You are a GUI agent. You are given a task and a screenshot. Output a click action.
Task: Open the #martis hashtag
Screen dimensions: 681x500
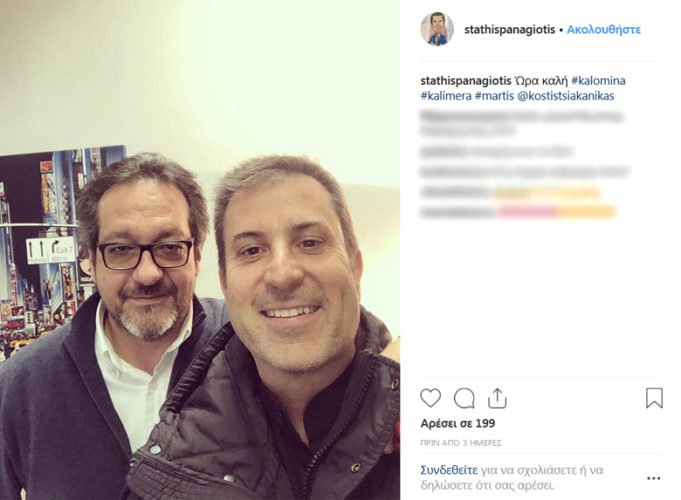point(494,96)
